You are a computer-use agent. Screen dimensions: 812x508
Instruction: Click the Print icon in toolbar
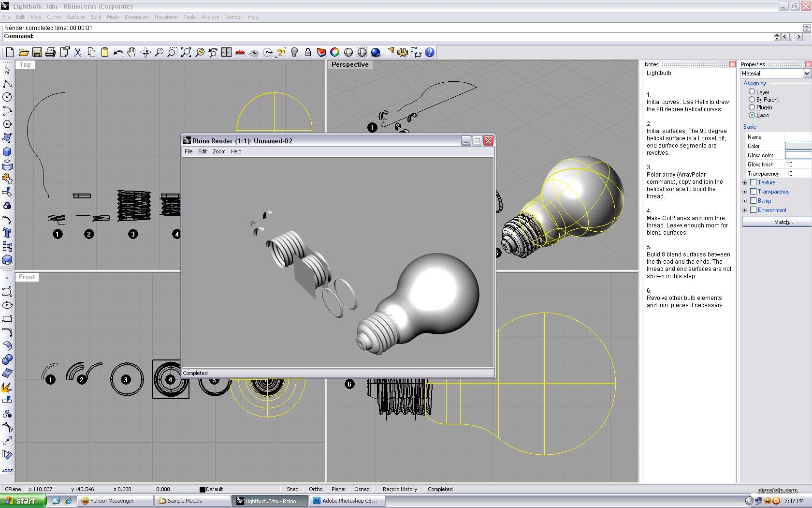click(50, 52)
